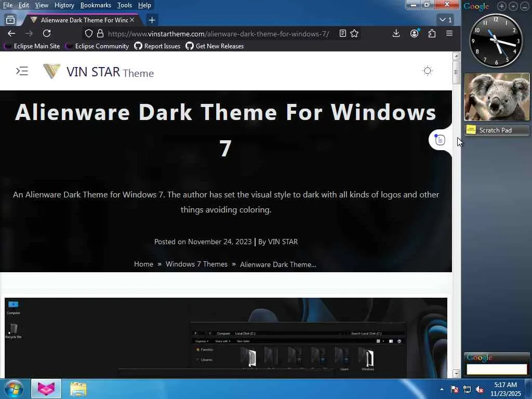Minimize the Google sidebar with minus icon

pyautogui.click(x=525, y=6)
